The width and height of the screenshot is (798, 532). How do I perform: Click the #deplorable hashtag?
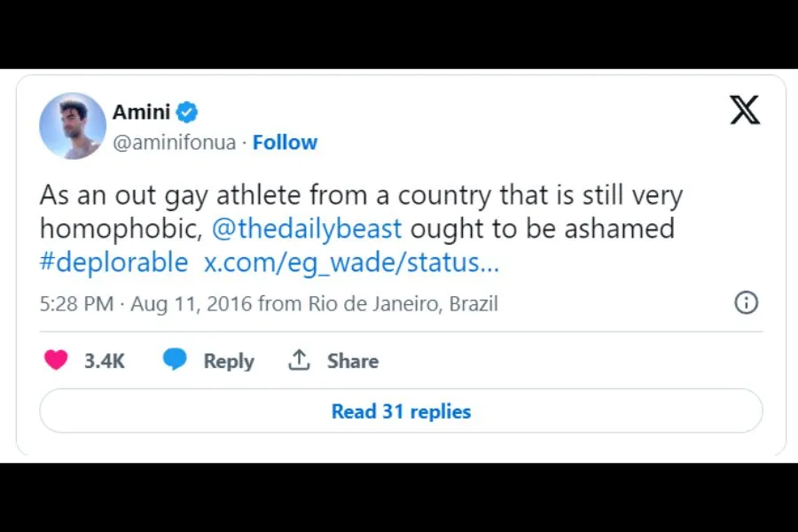coord(113,262)
